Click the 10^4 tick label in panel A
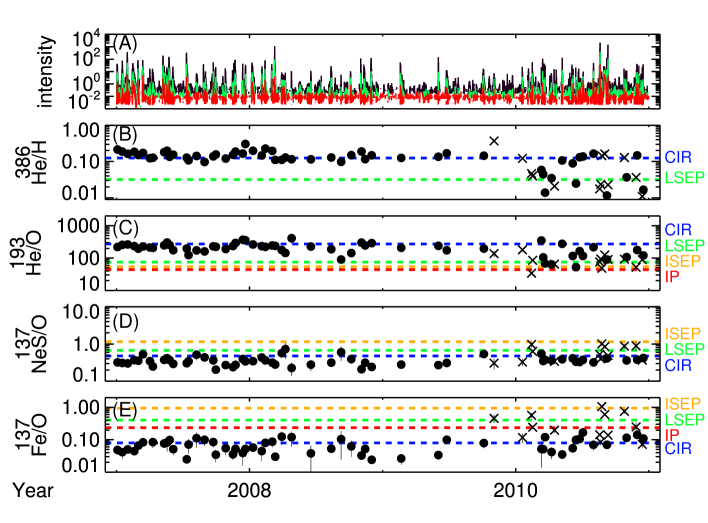Viewport: 708px width, 523px height. [87, 40]
